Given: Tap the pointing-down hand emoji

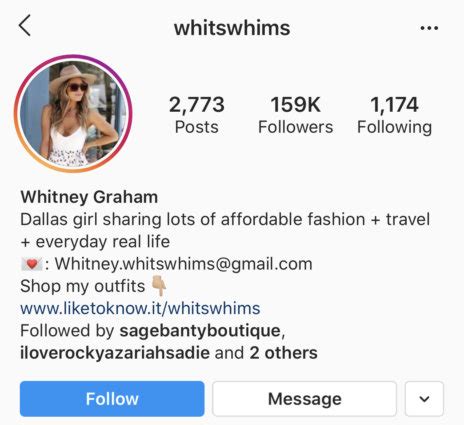Looking at the screenshot, I should coord(159,286).
